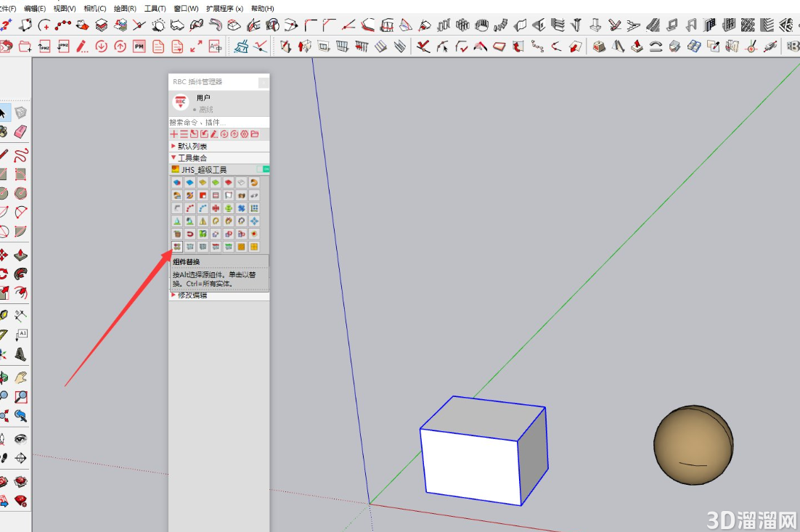
Task: Select the 2-Point Arc tool
Action: click(20, 212)
